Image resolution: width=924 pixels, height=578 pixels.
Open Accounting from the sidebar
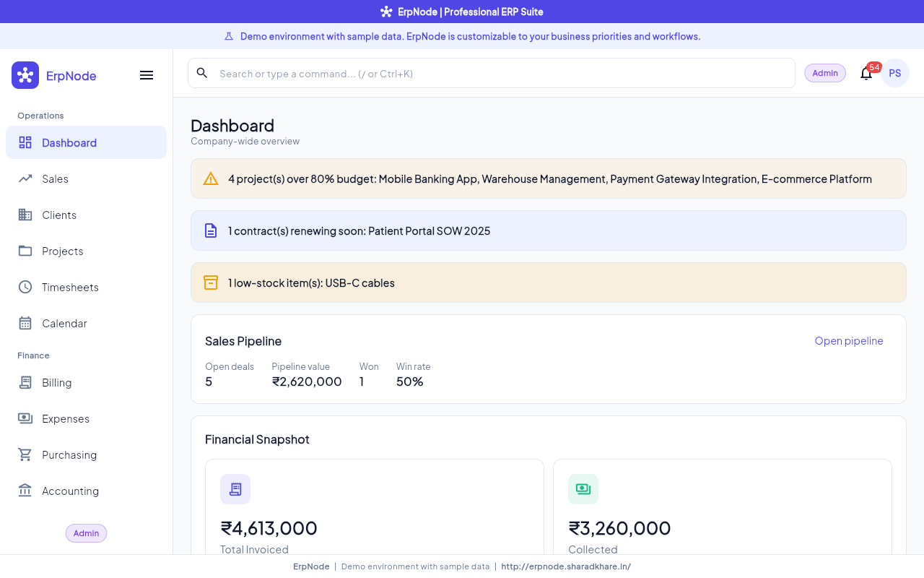point(86,491)
